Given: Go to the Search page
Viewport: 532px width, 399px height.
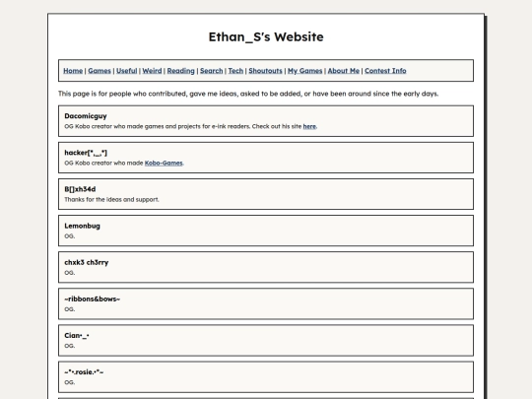Looking at the screenshot, I should pyautogui.click(x=212, y=71).
